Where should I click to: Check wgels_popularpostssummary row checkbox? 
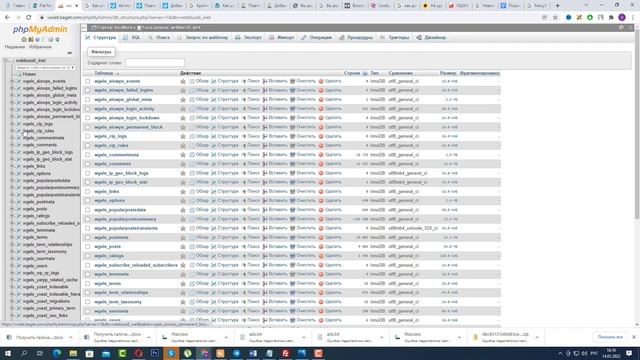coord(87,219)
